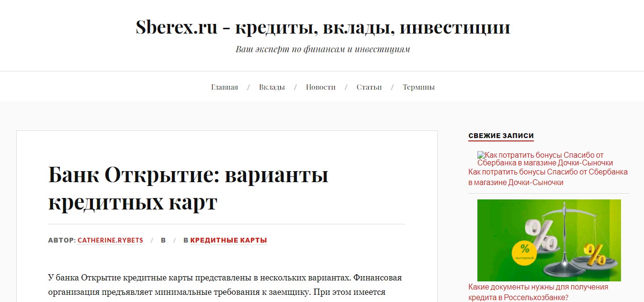
Task: Click the article heading Банк Открытие: варианты кредитных карт
Action: click(188, 188)
